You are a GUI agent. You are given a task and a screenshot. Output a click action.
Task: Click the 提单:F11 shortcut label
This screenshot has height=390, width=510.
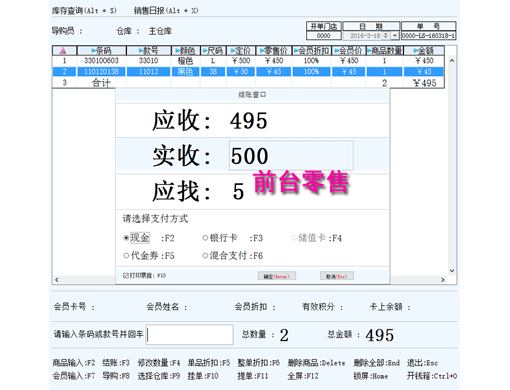(253, 376)
